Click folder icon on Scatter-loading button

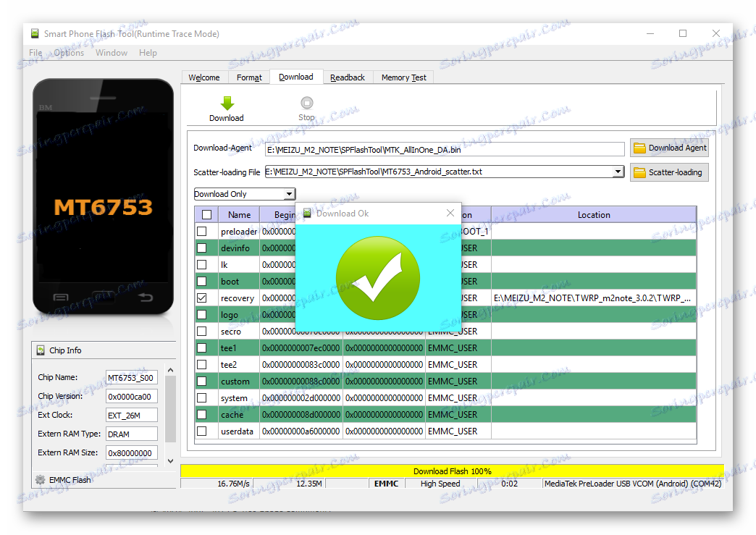pos(639,172)
